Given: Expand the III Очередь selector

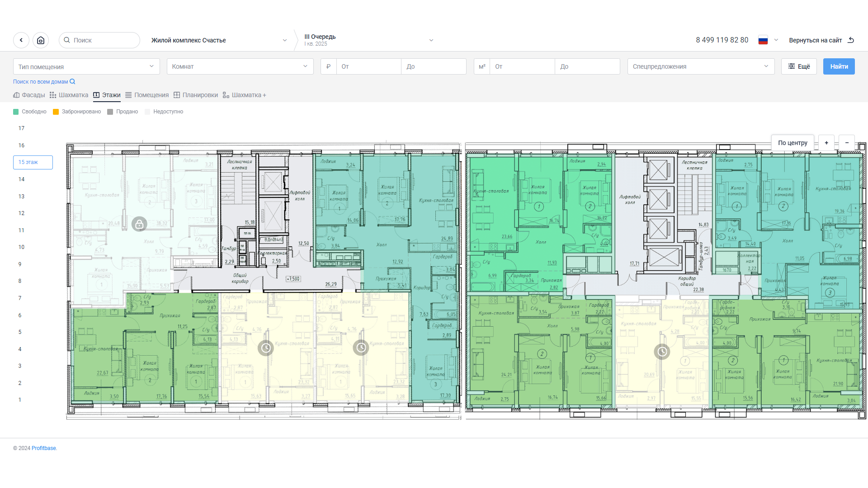Looking at the screenshot, I should click(x=369, y=40).
